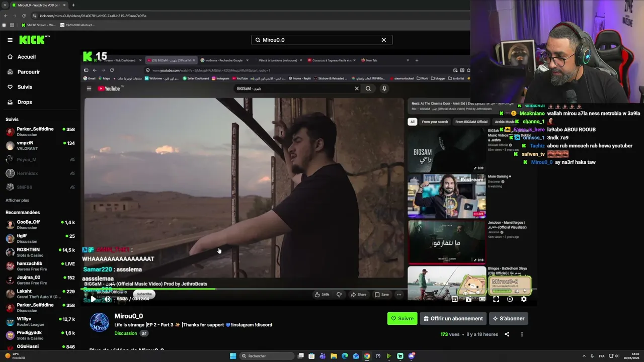Viewport: 644px width, 362px height.
Task: Open the three-dot options under the VOD
Action: pyautogui.click(x=522, y=334)
